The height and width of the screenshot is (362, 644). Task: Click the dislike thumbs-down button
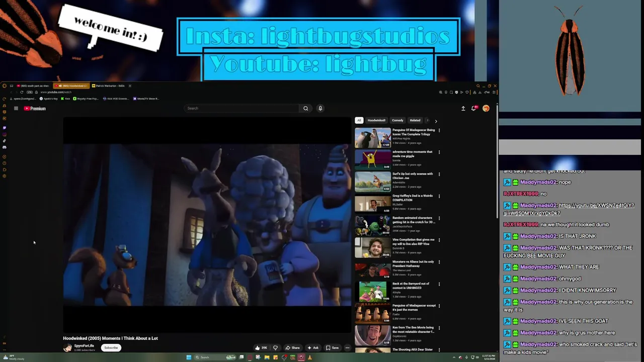point(275,347)
